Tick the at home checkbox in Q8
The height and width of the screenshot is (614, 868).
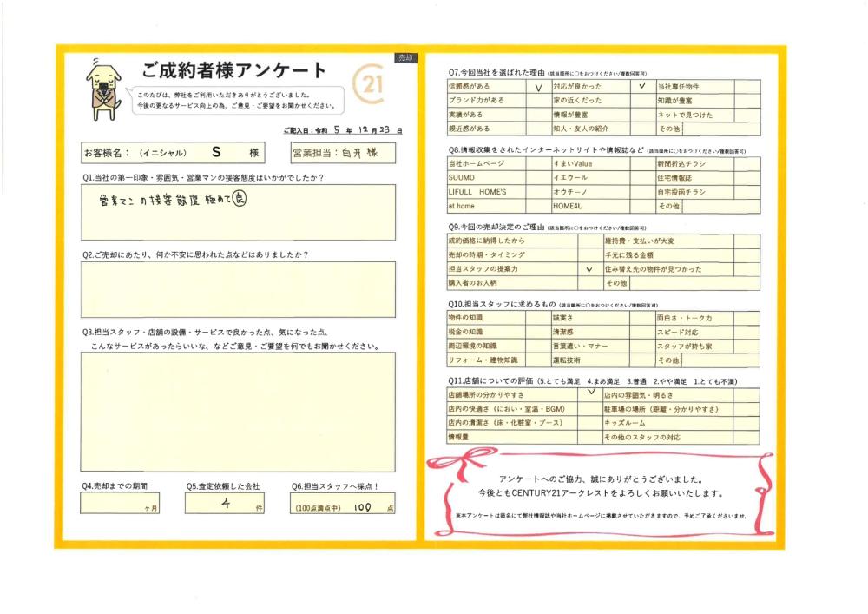pos(537,206)
